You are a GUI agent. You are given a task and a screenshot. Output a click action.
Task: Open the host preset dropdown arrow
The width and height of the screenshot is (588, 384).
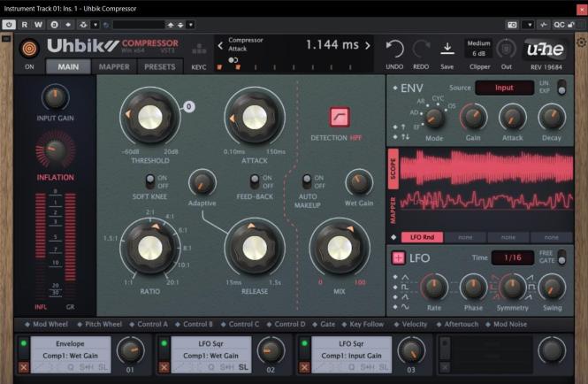tap(190, 25)
